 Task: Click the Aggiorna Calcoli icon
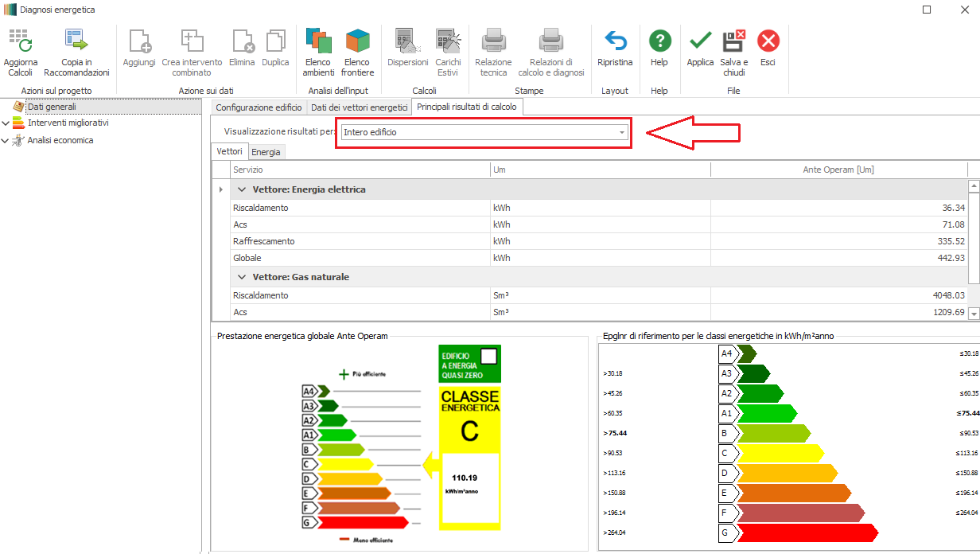(20, 41)
